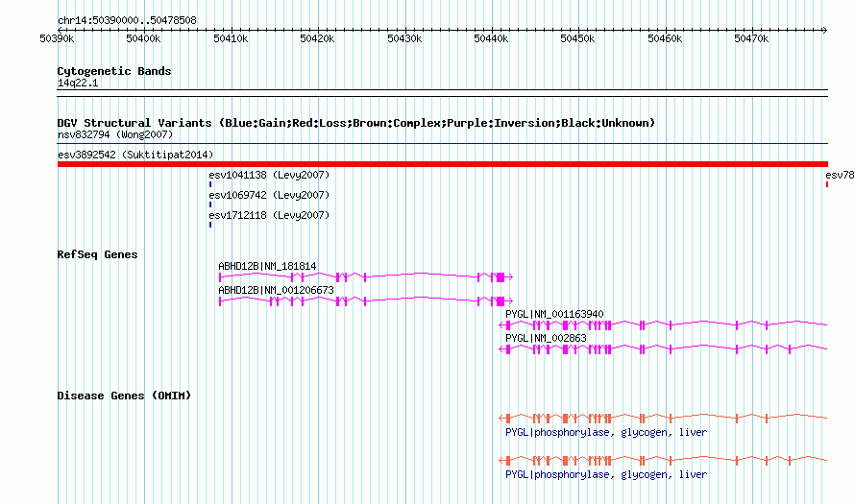Click the lower orange OMIM PYGL glyph
Image resolution: width=855 pixels, height=504 pixels.
point(663,461)
